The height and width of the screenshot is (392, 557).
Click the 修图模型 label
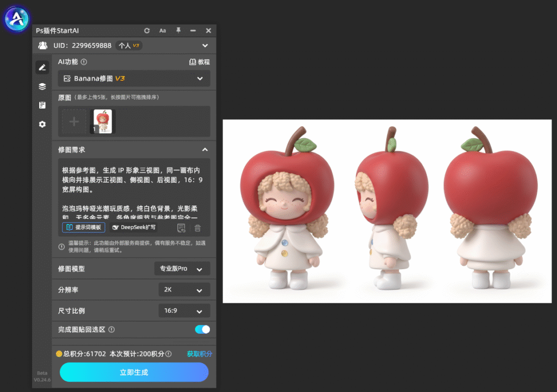click(71, 269)
